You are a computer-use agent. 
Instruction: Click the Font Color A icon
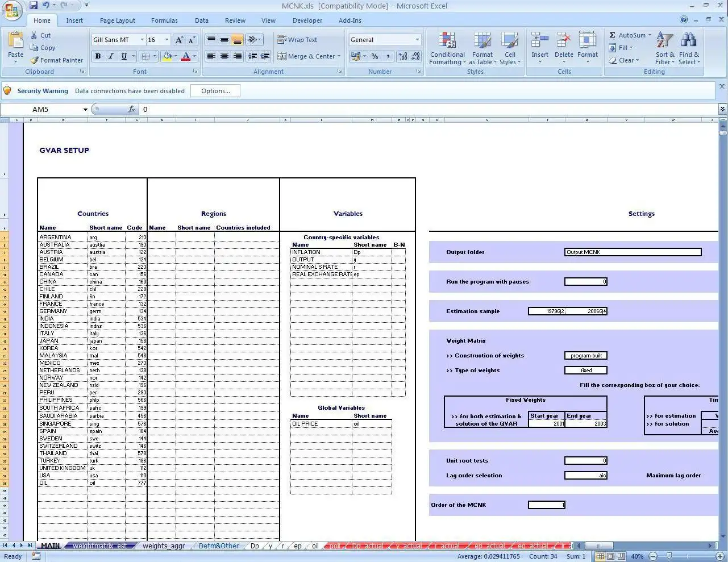pos(185,56)
